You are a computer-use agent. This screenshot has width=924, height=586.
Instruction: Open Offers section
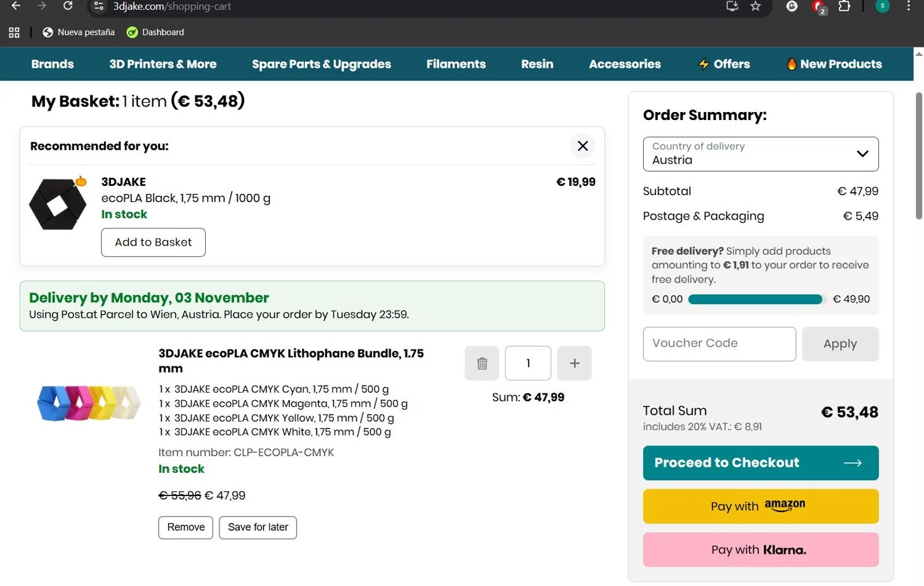pos(724,64)
